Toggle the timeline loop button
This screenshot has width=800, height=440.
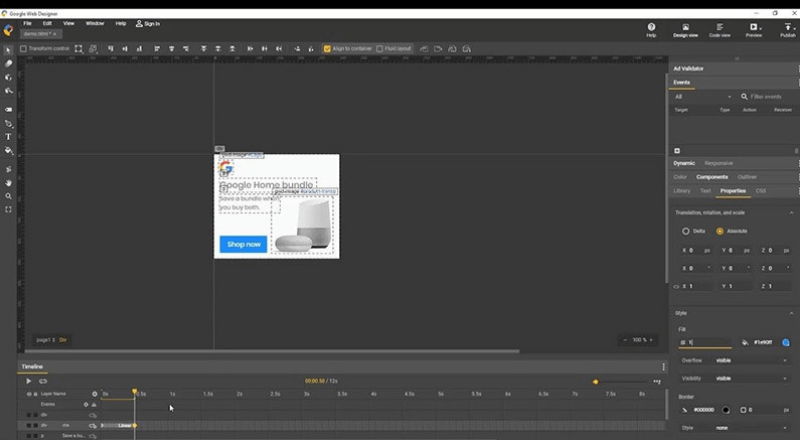coord(43,381)
